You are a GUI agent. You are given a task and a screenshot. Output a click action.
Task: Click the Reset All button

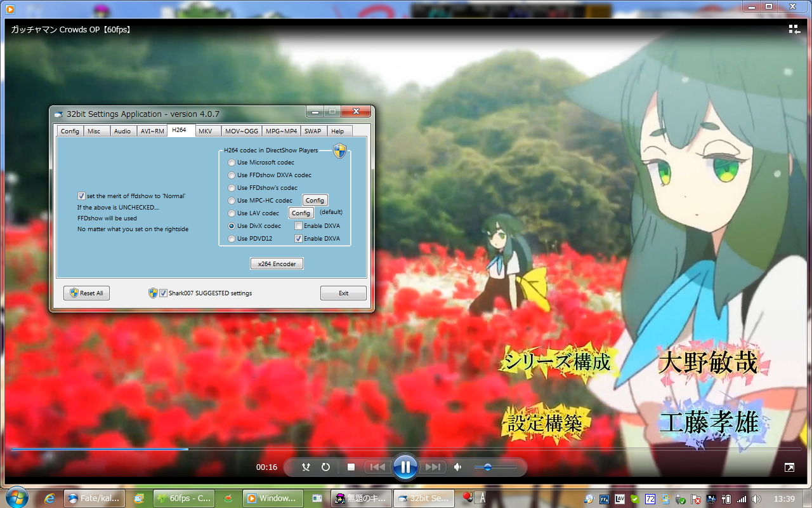(86, 293)
